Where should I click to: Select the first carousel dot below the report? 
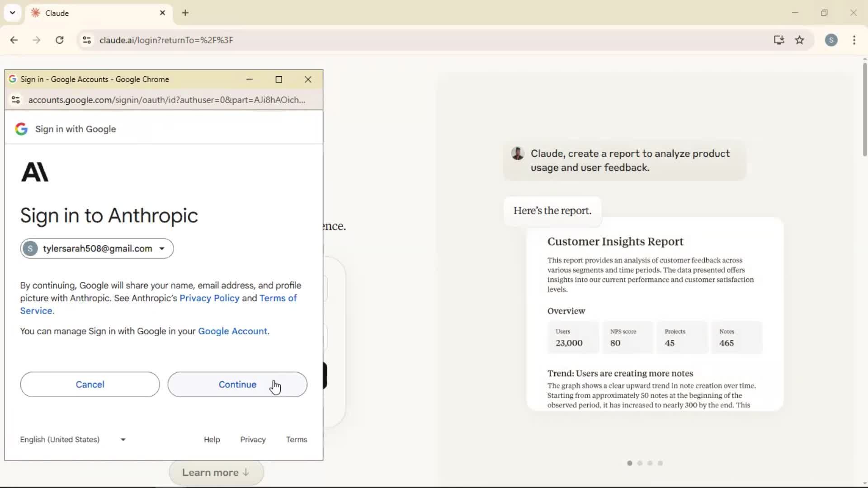630,463
